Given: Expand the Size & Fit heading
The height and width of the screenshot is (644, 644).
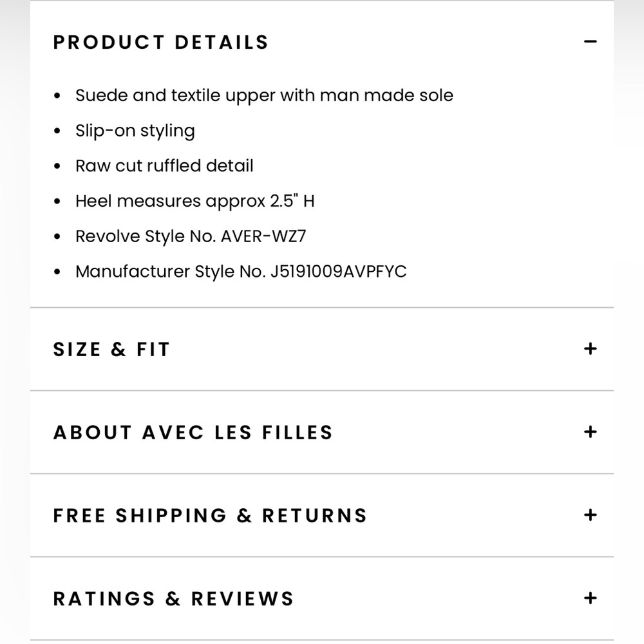Looking at the screenshot, I should (111, 350).
